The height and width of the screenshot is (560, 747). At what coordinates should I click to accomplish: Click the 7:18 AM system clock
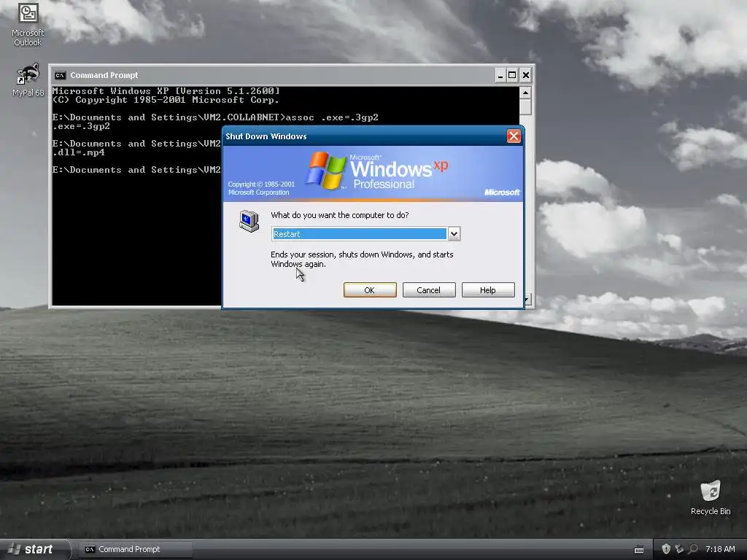pyautogui.click(x=720, y=549)
